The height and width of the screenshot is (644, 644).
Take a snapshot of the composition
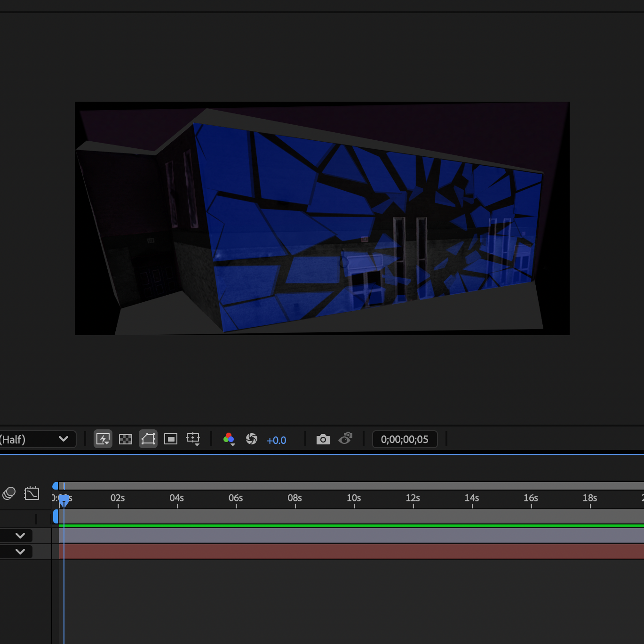coord(323,439)
